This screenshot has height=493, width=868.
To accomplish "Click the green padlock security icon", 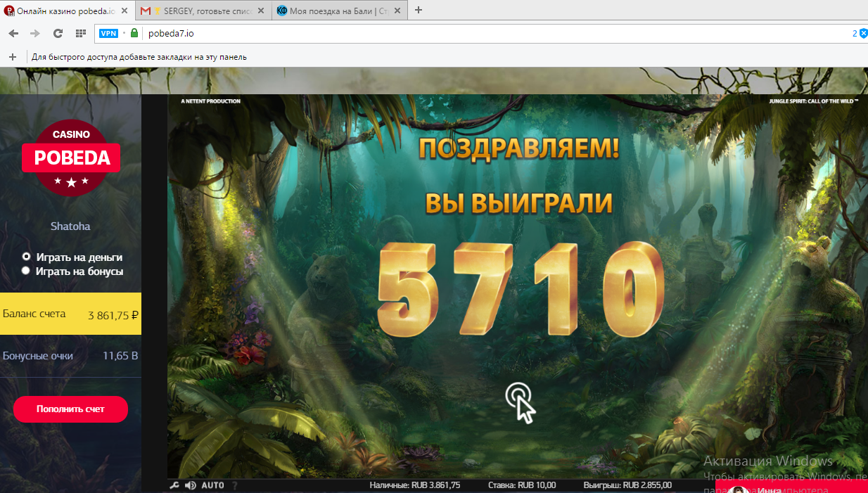I will (x=134, y=33).
